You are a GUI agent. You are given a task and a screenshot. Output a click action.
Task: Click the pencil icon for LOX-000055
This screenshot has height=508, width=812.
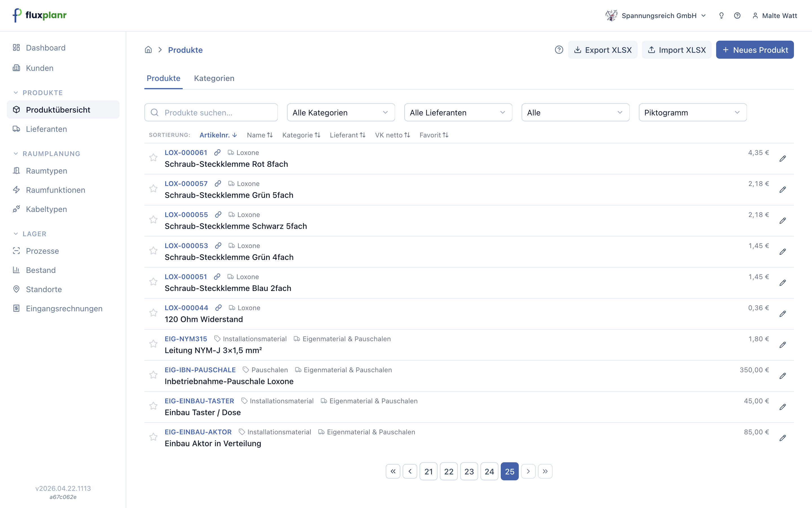coord(782,221)
